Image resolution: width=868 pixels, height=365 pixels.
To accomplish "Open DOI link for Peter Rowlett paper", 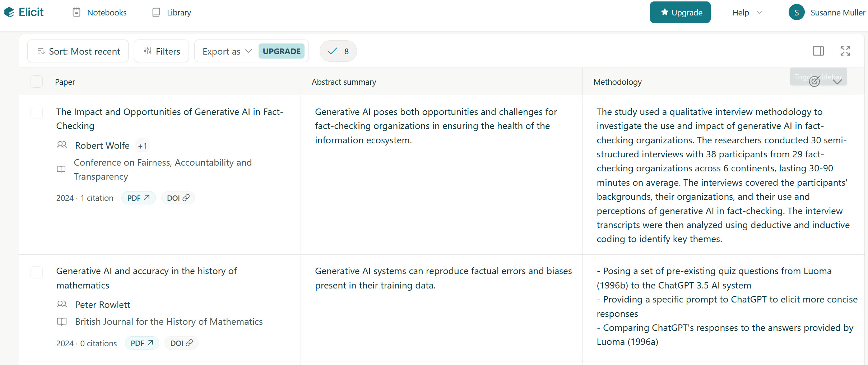I will click(181, 343).
